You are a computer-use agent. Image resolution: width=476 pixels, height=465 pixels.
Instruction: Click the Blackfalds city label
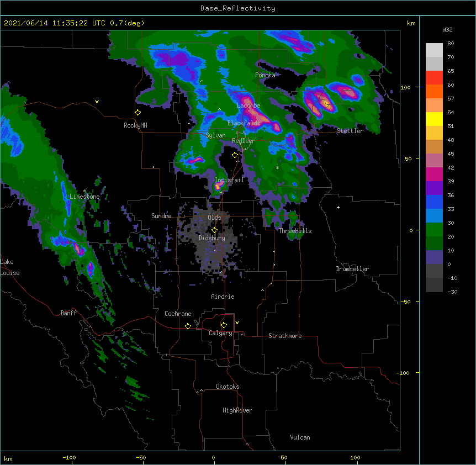point(244,123)
